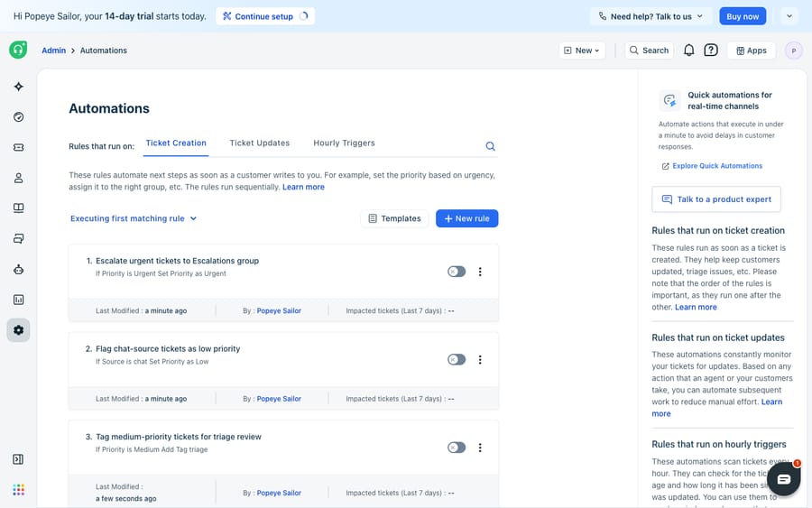The image size is (812, 508).
Task: Click Automations breadcrumb text
Action: (104, 51)
